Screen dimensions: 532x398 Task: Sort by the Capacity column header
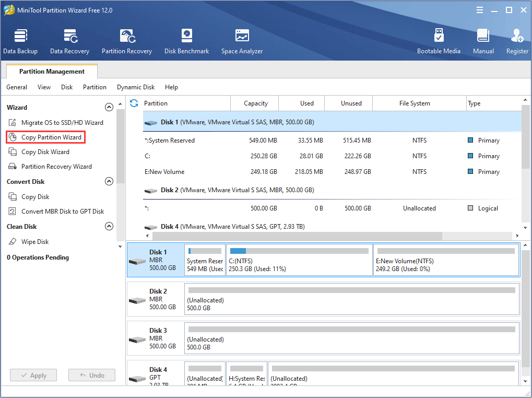click(x=254, y=103)
